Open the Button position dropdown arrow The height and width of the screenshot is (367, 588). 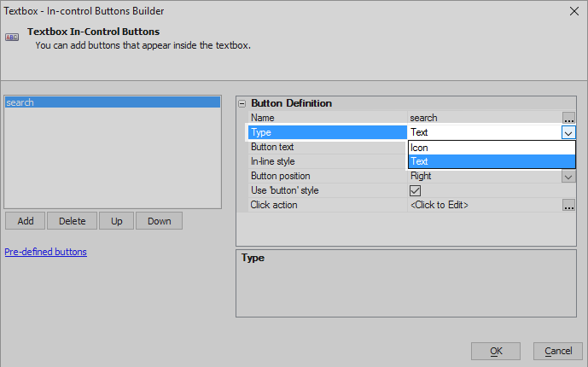point(568,176)
